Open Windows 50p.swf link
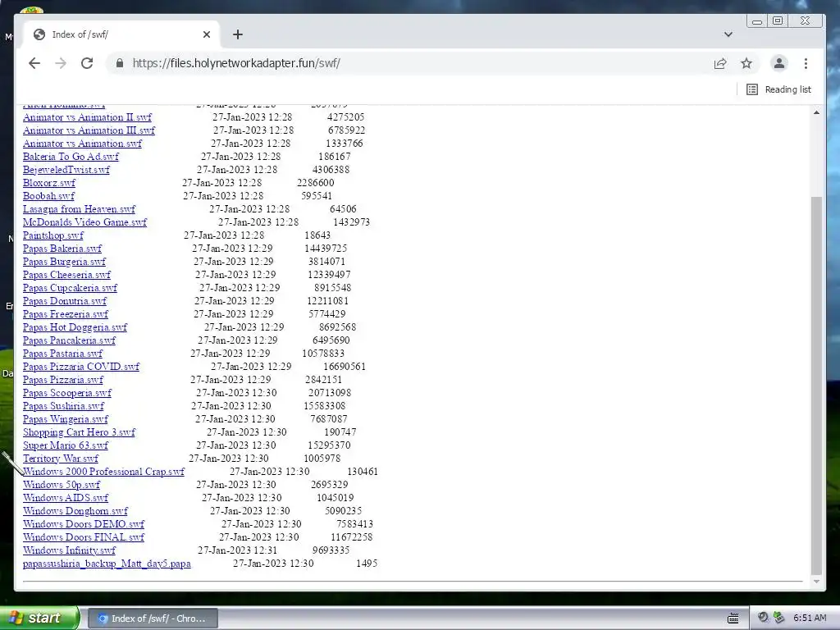The image size is (840, 630). click(x=62, y=485)
